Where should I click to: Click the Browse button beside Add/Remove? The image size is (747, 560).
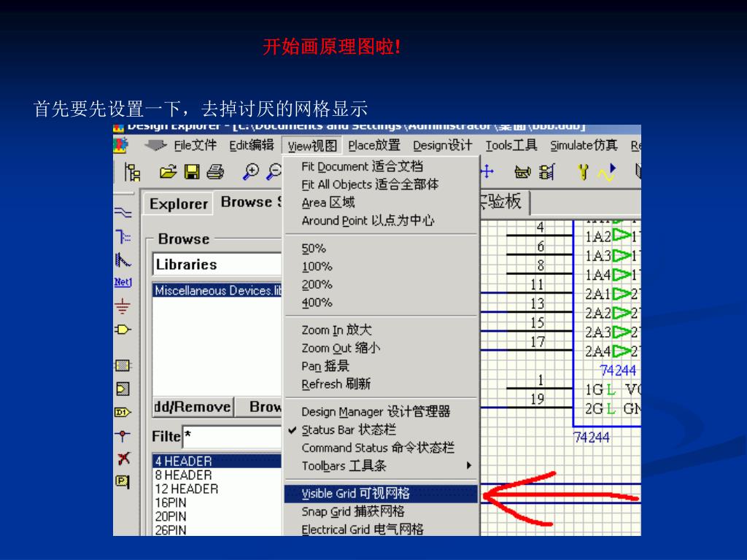coord(260,407)
